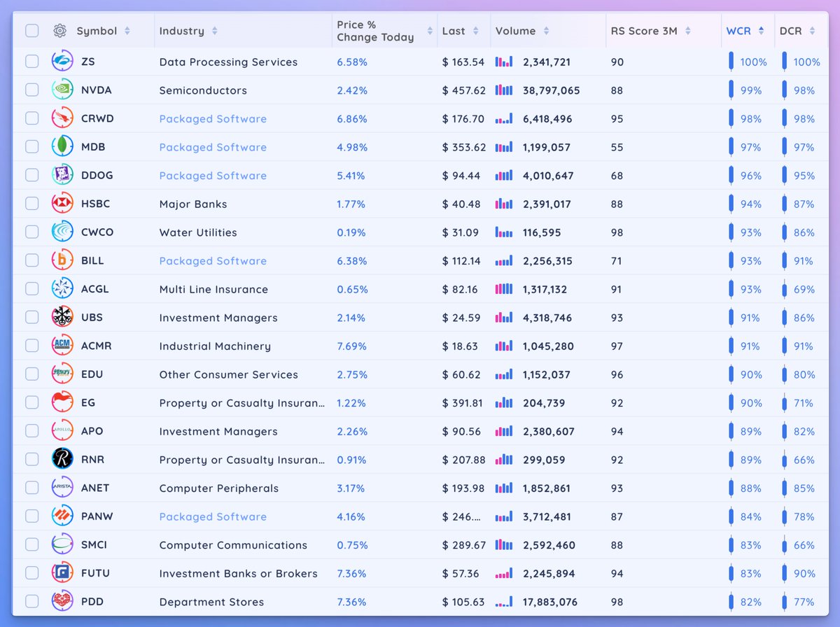This screenshot has width=840, height=627.
Task: Open Packaged Software link in MDB row
Action: point(213,147)
